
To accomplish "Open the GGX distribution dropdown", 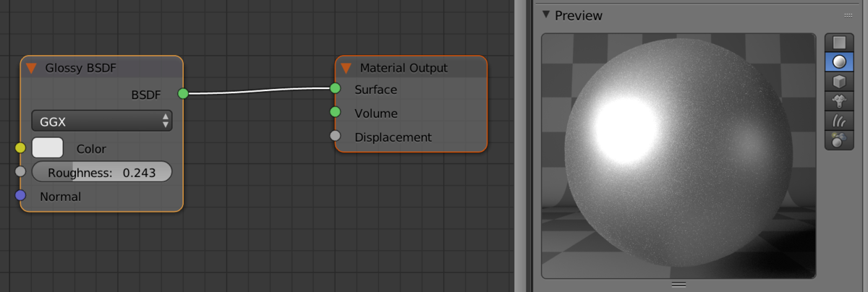I will (x=102, y=121).
